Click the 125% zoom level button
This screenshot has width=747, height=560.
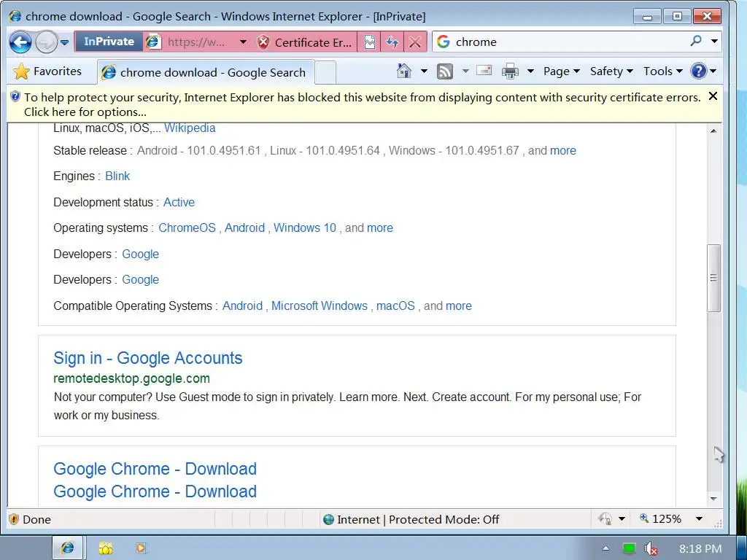(661, 518)
